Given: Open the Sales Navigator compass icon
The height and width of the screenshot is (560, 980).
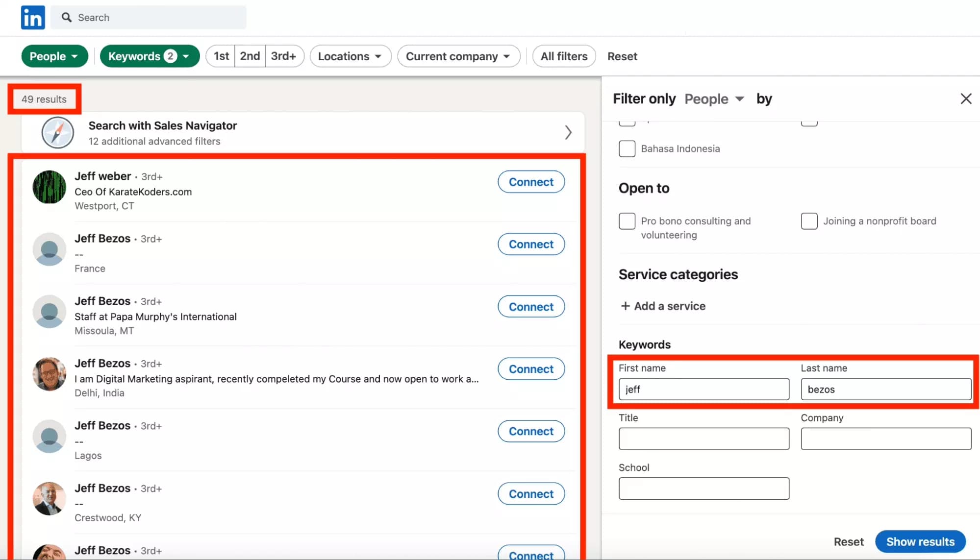Looking at the screenshot, I should [x=57, y=133].
